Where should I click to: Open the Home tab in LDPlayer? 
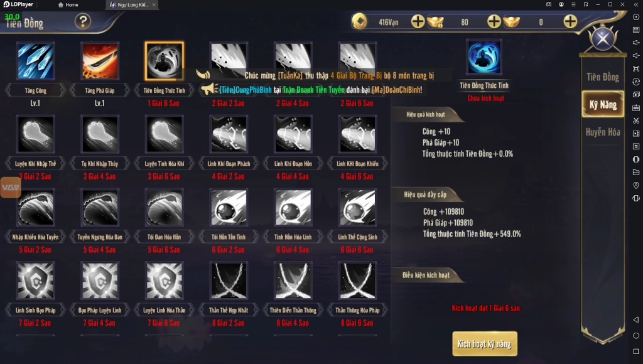click(x=68, y=5)
